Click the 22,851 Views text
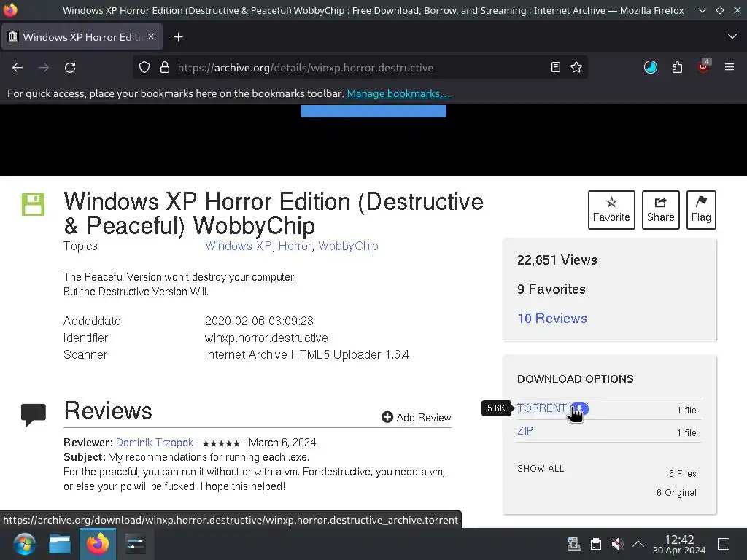The width and height of the screenshot is (747, 560). pyautogui.click(x=557, y=260)
